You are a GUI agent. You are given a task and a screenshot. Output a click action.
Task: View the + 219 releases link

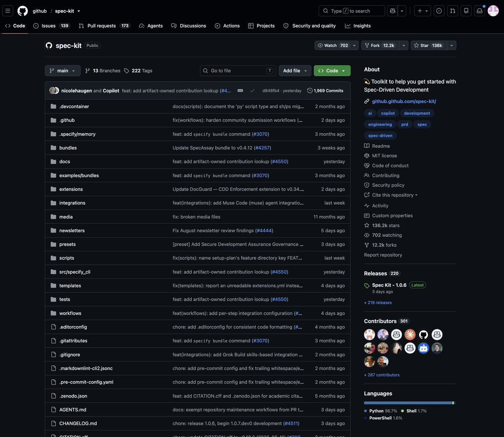pos(378,302)
